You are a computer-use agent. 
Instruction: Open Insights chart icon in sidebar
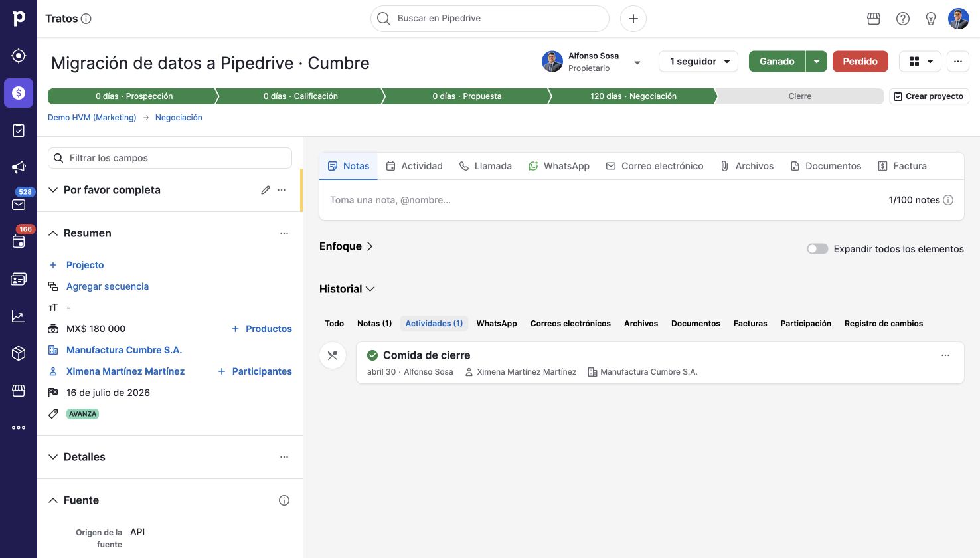19,316
